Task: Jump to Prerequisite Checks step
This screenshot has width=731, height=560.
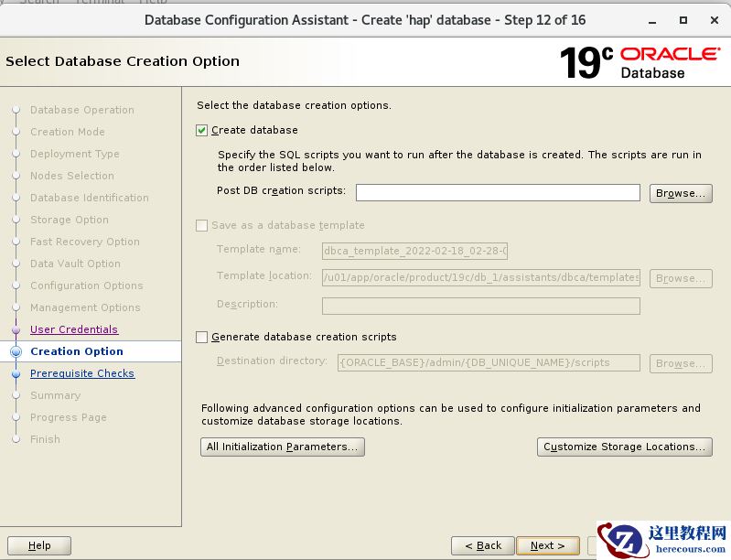Action: [x=82, y=373]
